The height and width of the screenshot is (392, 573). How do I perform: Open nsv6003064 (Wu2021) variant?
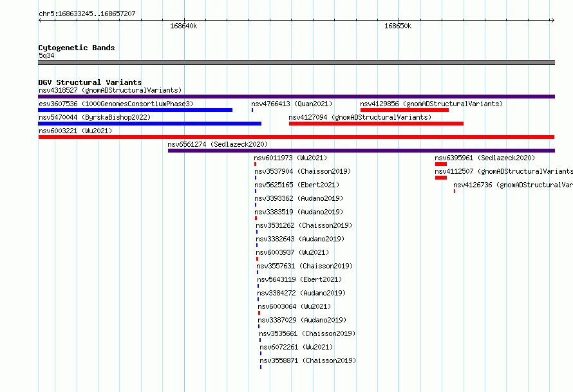(294, 306)
